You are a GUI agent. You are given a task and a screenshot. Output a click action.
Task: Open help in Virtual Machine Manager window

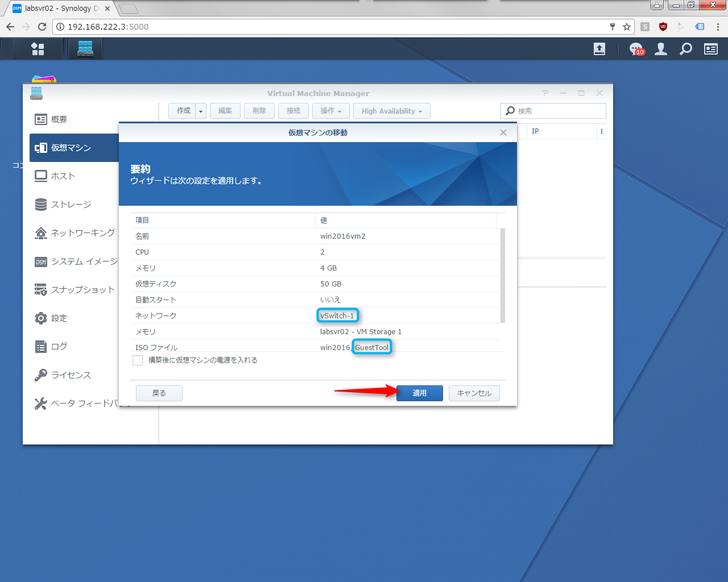pos(545,93)
